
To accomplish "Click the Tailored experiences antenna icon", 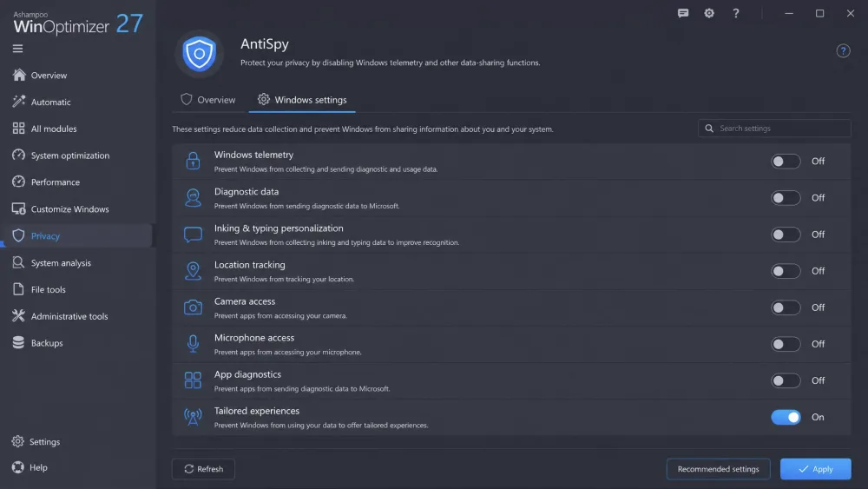I will click(193, 417).
